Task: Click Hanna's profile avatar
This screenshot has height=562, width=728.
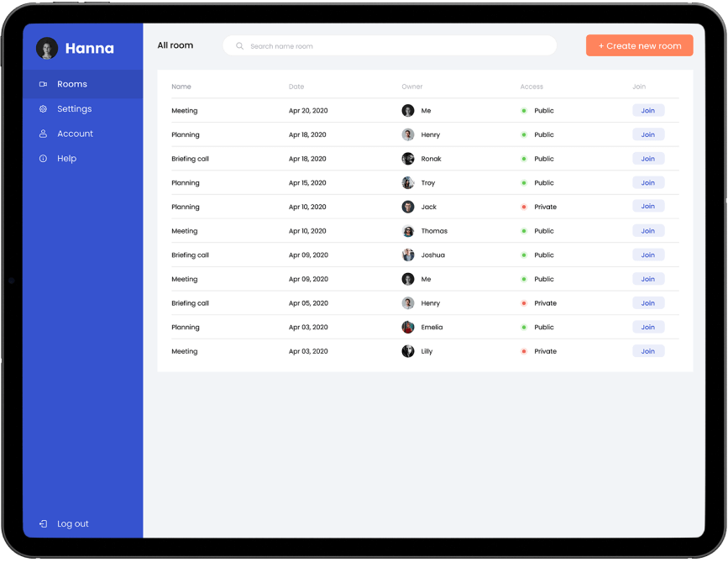Action: point(47,48)
